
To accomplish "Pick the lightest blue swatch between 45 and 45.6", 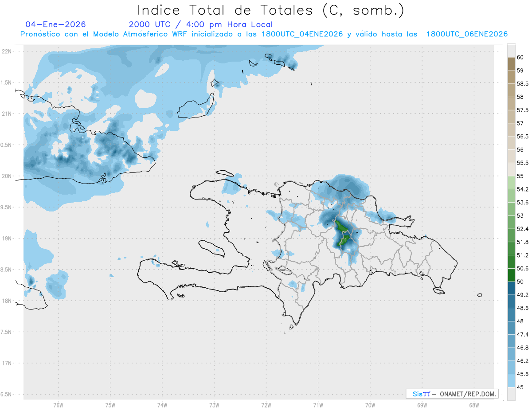I will click(511, 380).
